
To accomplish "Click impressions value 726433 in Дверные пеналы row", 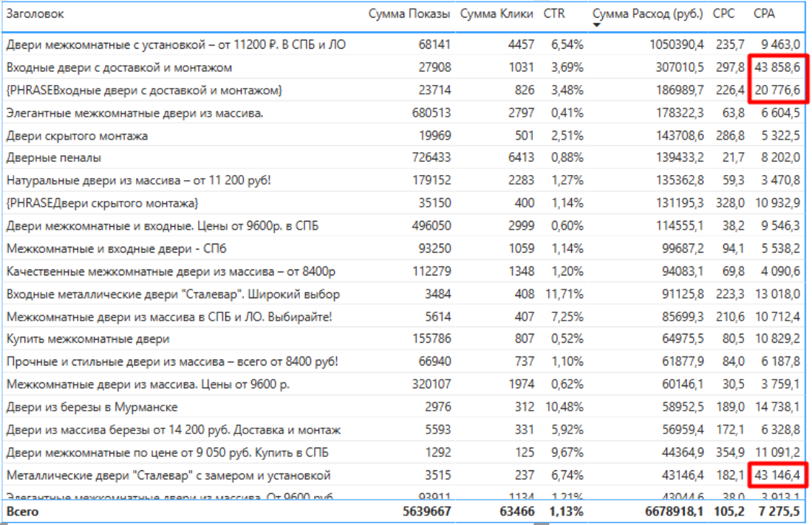I will (x=431, y=158).
